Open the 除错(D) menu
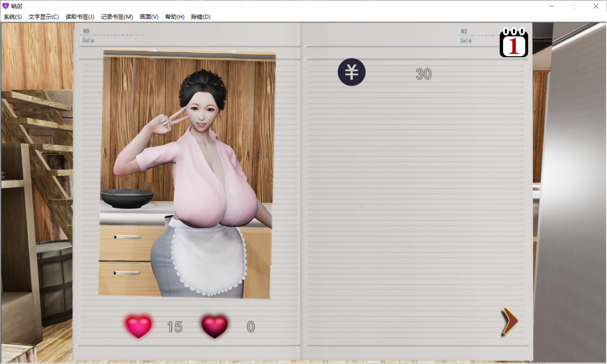The image size is (607, 364). pyautogui.click(x=201, y=17)
